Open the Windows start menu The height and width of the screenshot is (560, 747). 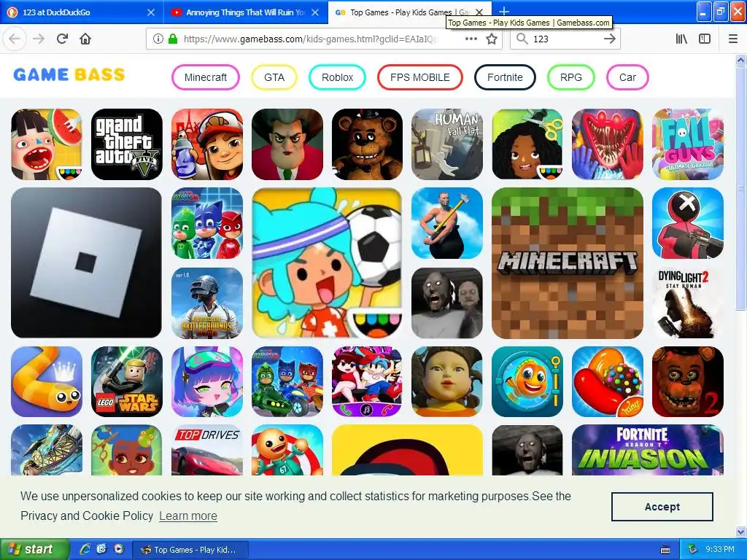(x=35, y=550)
